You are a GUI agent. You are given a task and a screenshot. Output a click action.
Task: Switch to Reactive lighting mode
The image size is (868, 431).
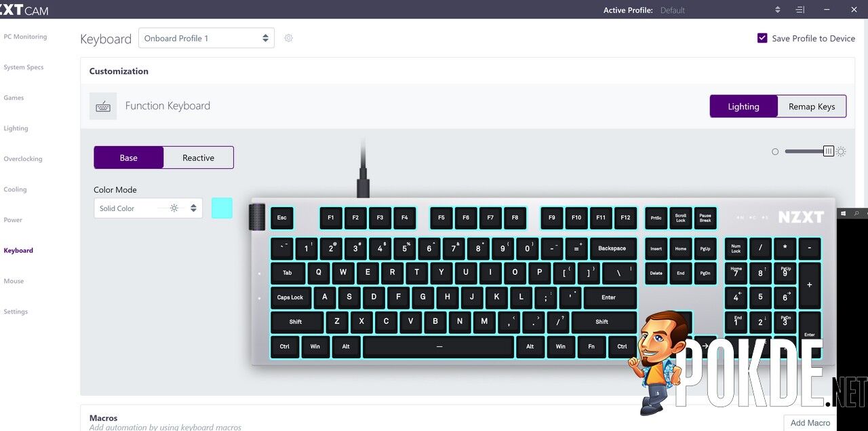pyautogui.click(x=199, y=157)
